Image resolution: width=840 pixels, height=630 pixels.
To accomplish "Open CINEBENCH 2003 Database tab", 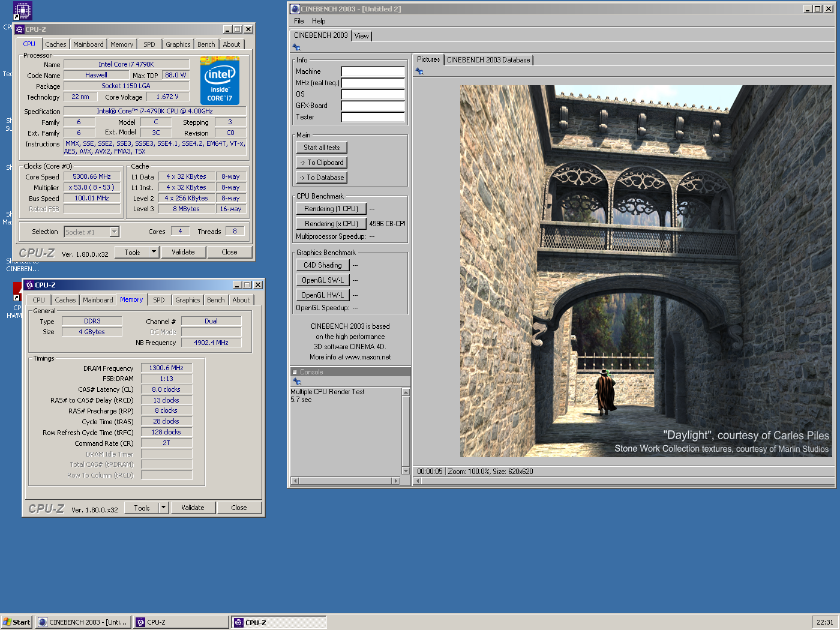I will coord(488,60).
